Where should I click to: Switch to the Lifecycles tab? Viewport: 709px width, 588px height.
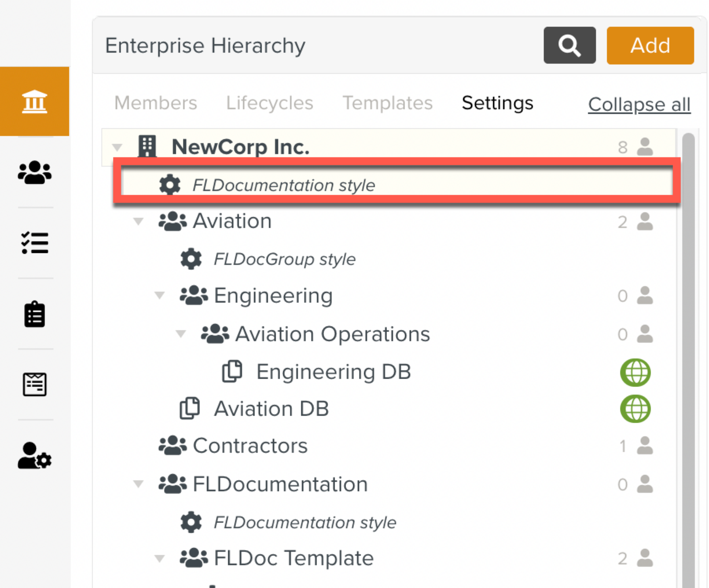(x=269, y=103)
